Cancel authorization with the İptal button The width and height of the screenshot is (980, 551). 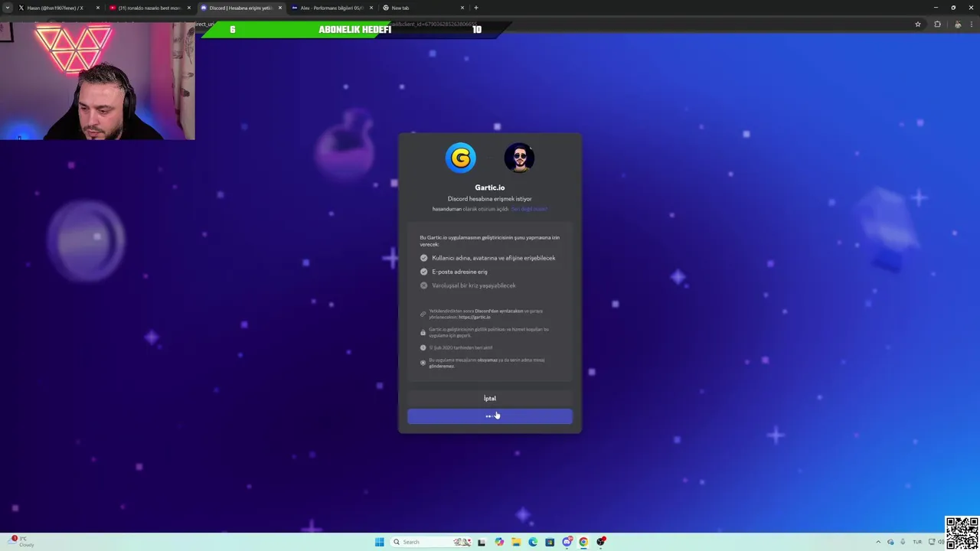[x=490, y=398]
